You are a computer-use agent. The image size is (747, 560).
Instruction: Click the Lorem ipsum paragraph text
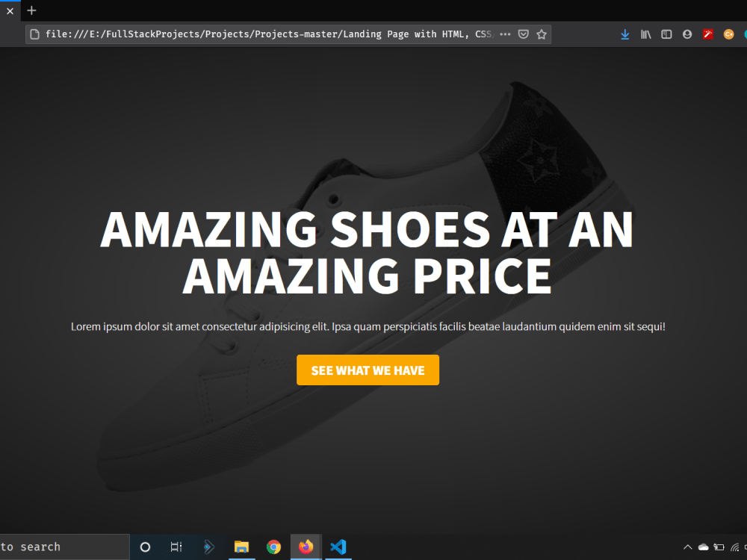coord(368,327)
